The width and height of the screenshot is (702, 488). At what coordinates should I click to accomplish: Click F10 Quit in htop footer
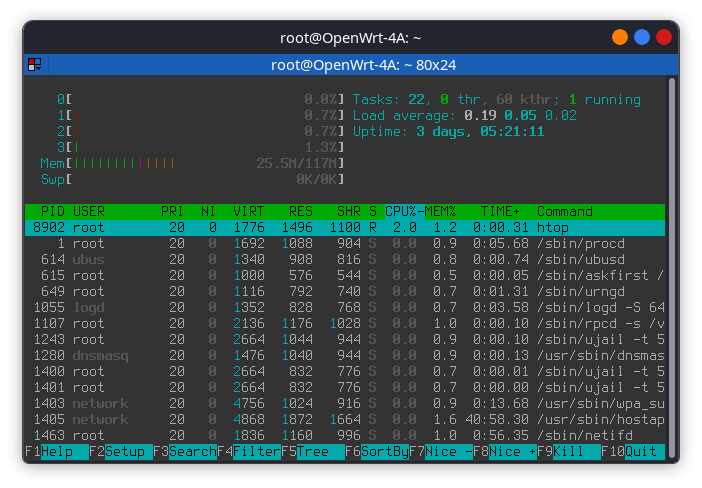pos(633,451)
